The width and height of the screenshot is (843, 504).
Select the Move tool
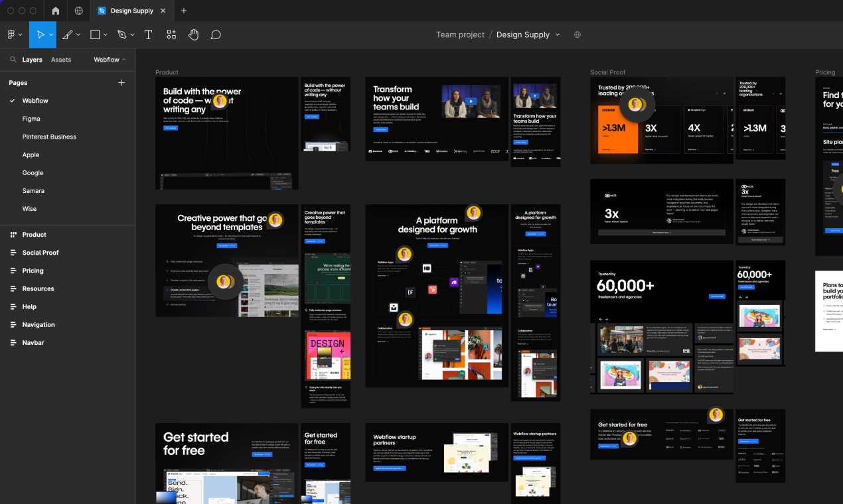pyautogui.click(x=40, y=34)
